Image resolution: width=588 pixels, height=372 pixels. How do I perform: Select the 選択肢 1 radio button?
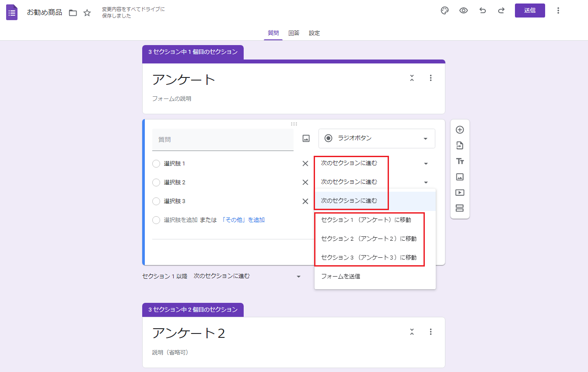pos(156,164)
